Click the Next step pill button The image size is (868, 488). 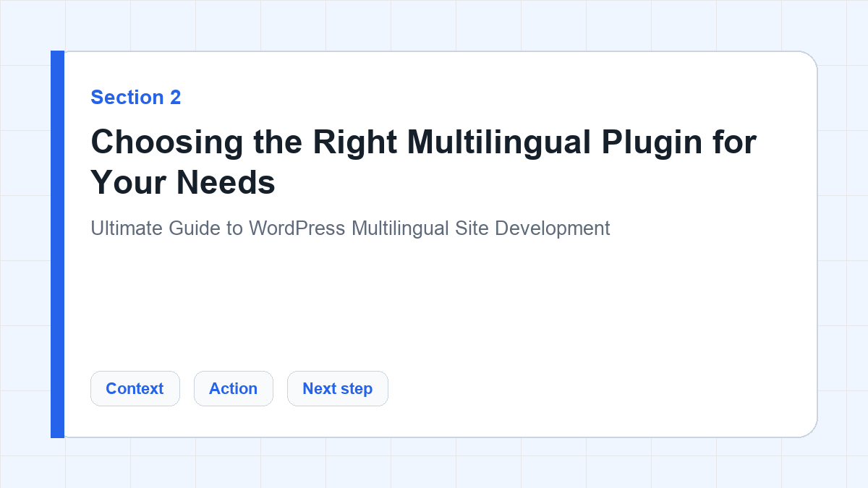[x=337, y=388]
